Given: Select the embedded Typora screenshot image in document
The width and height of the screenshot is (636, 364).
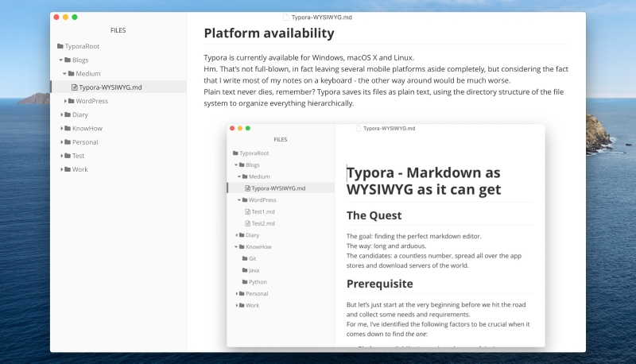Looking at the screenshot, I should pyautogui.click(x=386, y=235).
